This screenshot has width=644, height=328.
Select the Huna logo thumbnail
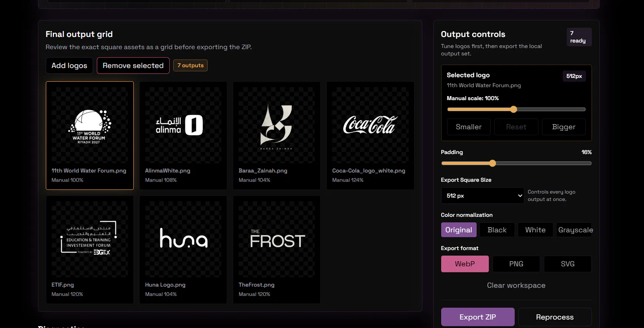tap(183, 239)
